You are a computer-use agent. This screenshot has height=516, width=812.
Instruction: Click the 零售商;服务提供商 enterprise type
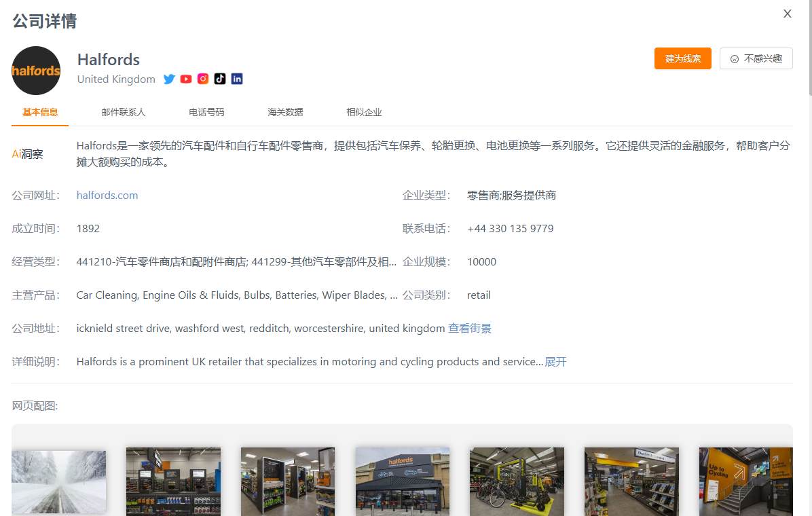tap(511, 196)
